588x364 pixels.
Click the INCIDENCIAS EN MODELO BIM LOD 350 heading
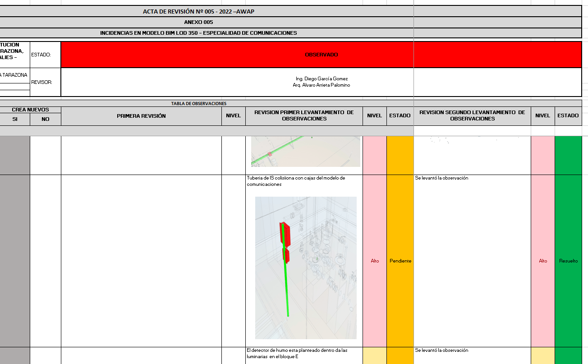(x=198, y=33)
